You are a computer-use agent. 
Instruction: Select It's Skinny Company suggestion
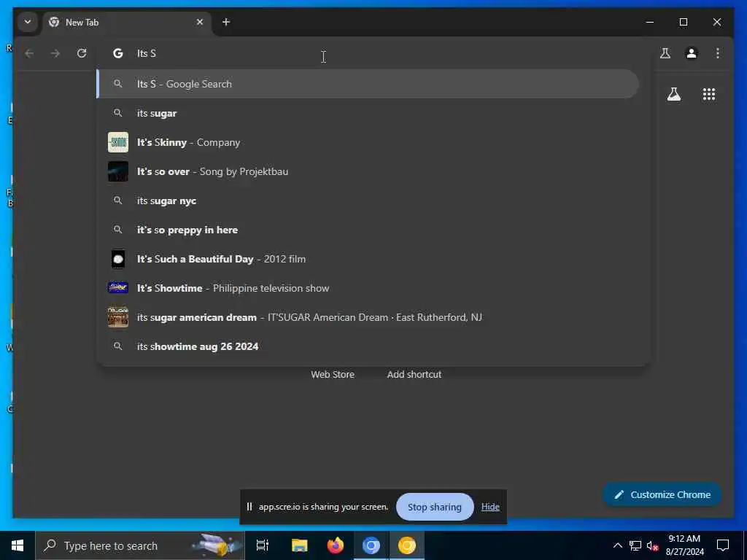tap(368, 142)
